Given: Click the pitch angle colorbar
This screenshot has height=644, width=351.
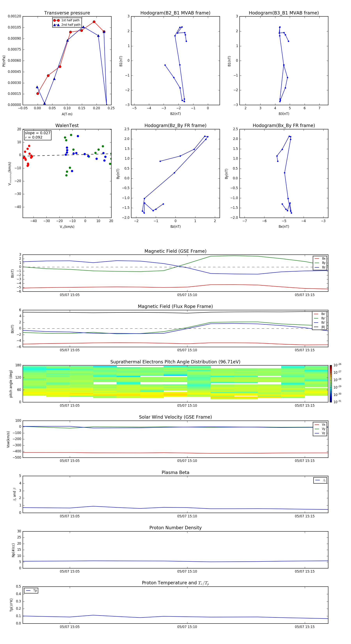Looking at the screenshot, I should (x=331, y=384).
